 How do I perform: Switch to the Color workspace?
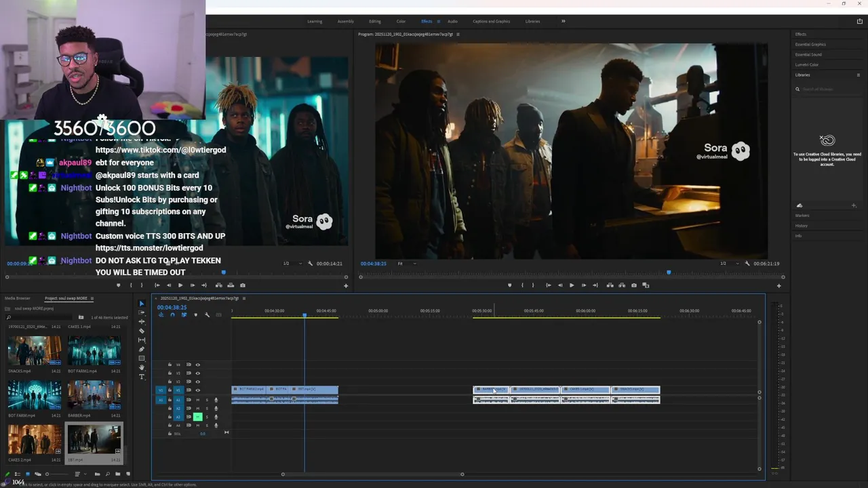(401, 22)
